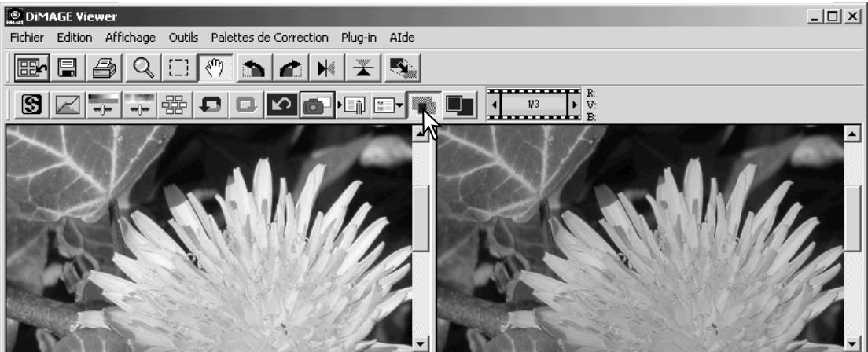Click the B: value label
This screenshot has height=352, width=868.
click(x=590, y=117)
